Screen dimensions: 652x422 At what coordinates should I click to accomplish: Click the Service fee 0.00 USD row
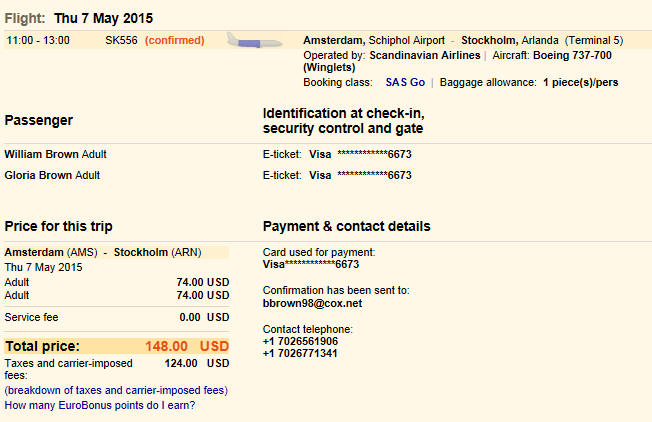[117, 317]
